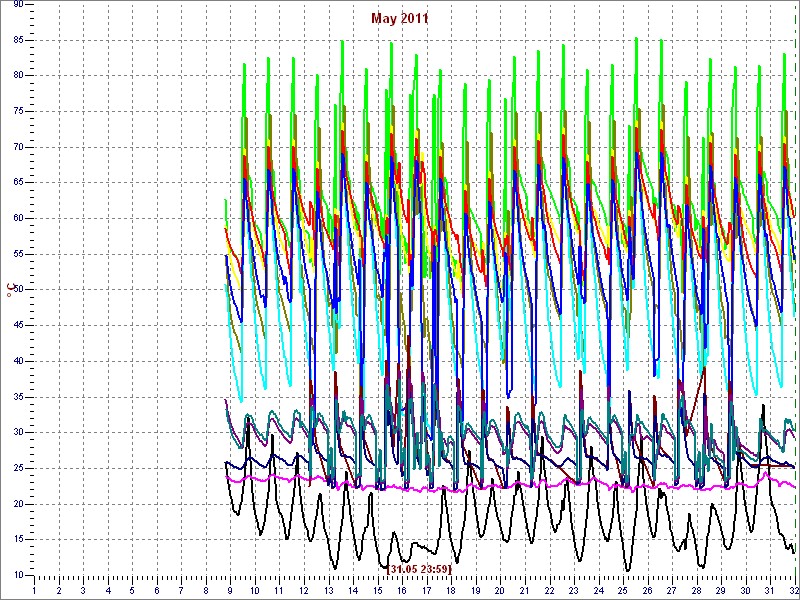This screenshot has height=600, width=800.
Task: Click the 80 label on the temperature axis
Action: tap(18, 76)
